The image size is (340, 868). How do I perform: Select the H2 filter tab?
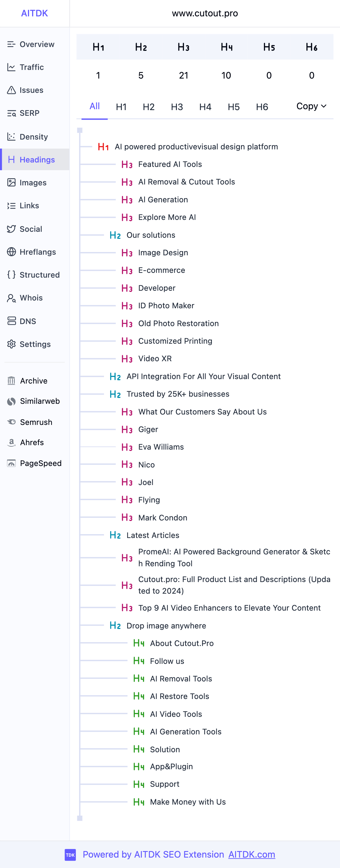149,107
